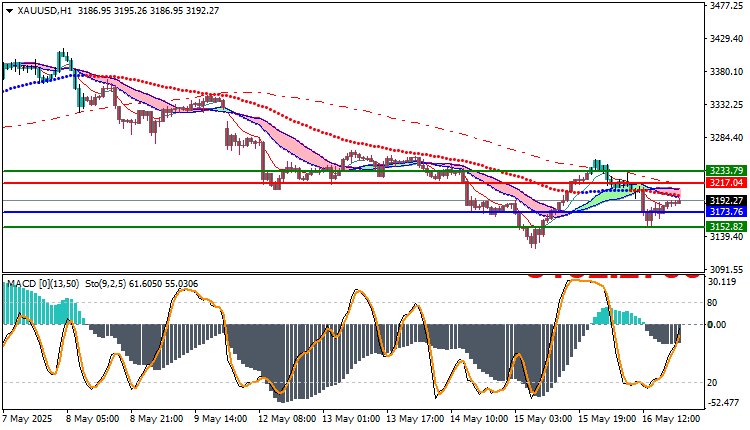
Task: Select the 15 May 19:00 time axis label
Action: (x=607, y=419)
